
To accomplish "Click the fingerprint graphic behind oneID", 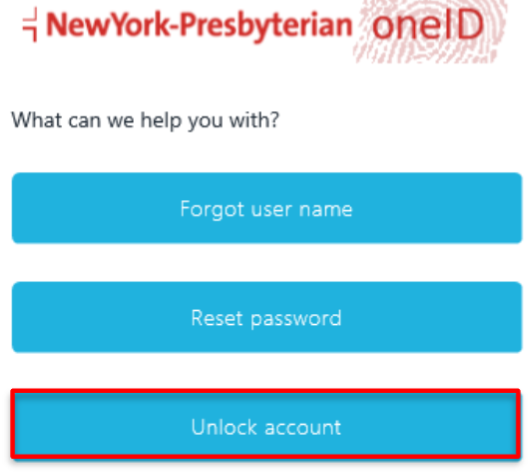I will coord(430,31).
